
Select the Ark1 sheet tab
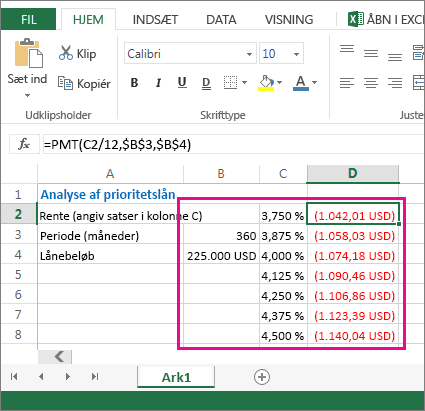176,377
